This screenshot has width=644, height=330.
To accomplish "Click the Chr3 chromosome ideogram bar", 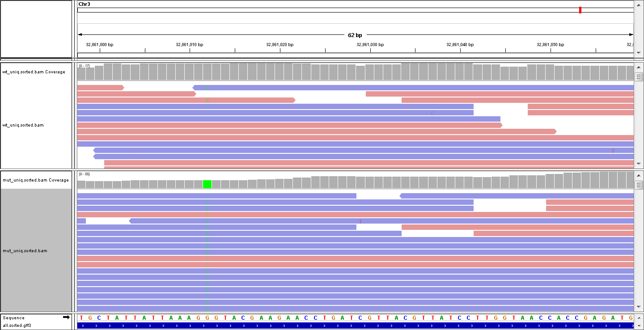I will point(313,10).
